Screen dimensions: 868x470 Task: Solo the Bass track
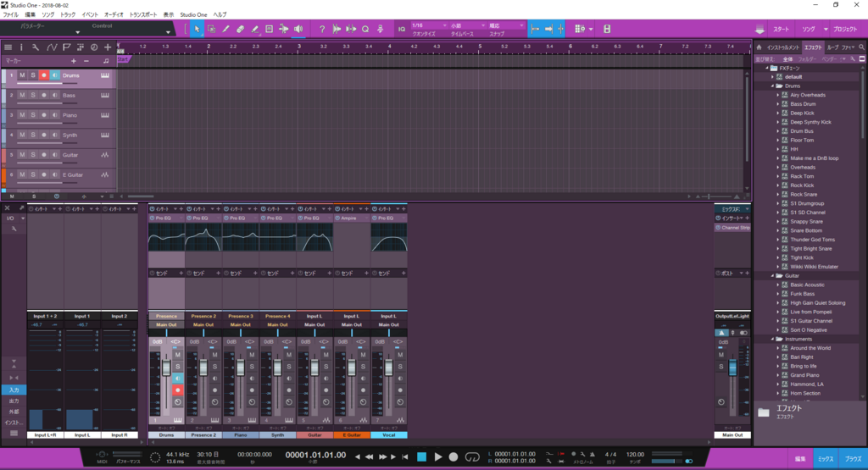pos(33,95)
